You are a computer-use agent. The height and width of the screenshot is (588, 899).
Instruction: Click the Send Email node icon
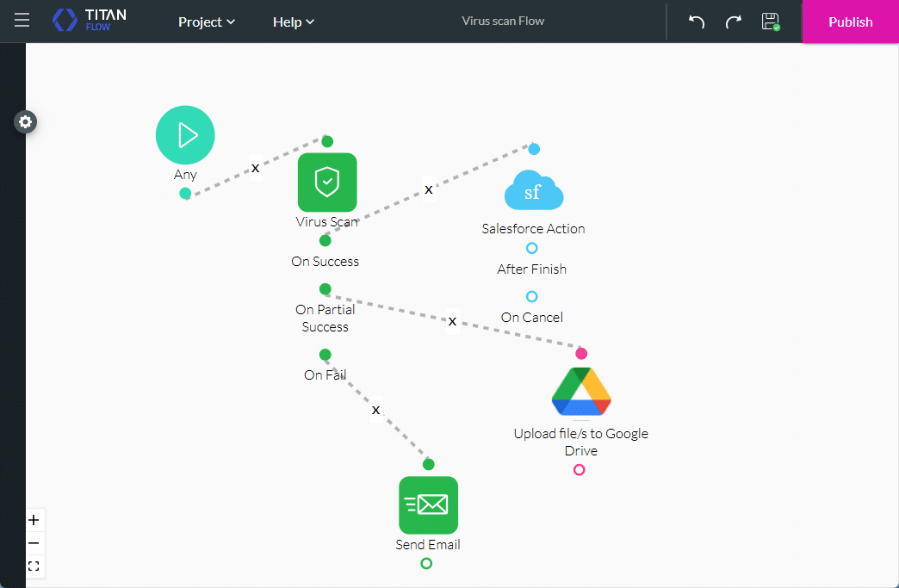click(x=428, y=505)
